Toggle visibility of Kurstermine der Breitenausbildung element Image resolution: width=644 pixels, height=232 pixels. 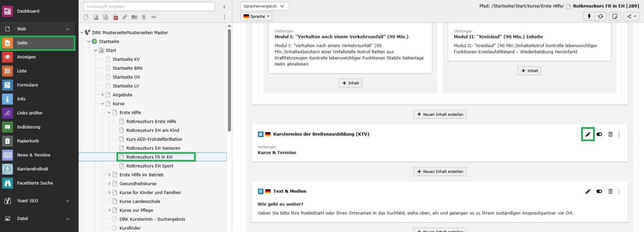[599, 134]
